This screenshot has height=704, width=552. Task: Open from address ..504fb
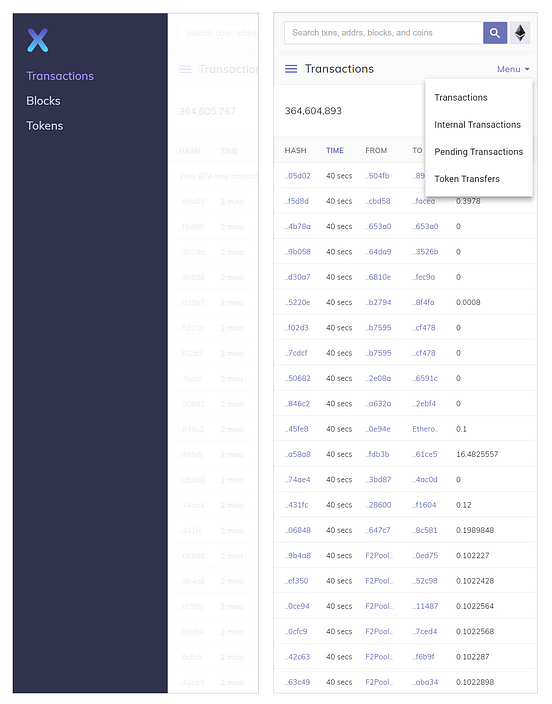pos(377,176)
